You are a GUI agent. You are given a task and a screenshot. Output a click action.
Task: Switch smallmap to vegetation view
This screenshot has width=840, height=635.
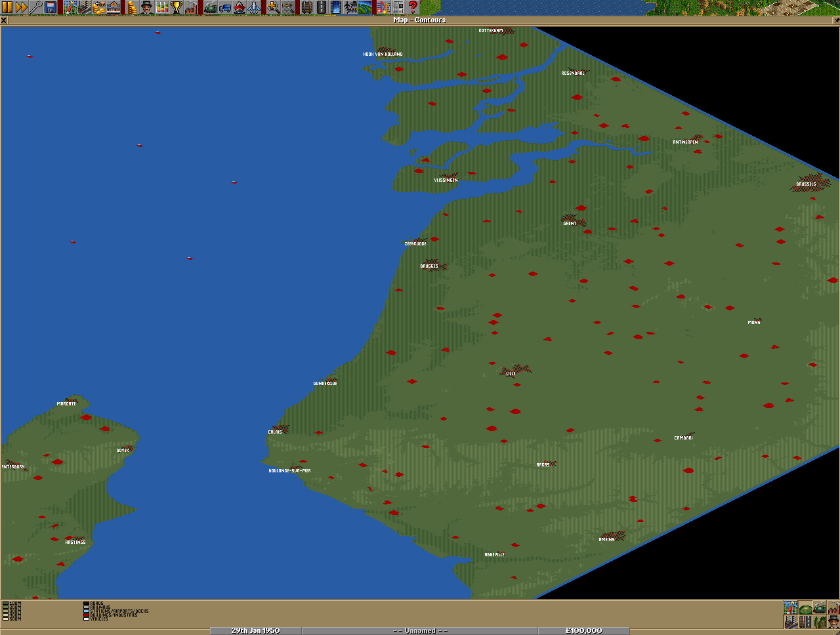coord(820,622)
